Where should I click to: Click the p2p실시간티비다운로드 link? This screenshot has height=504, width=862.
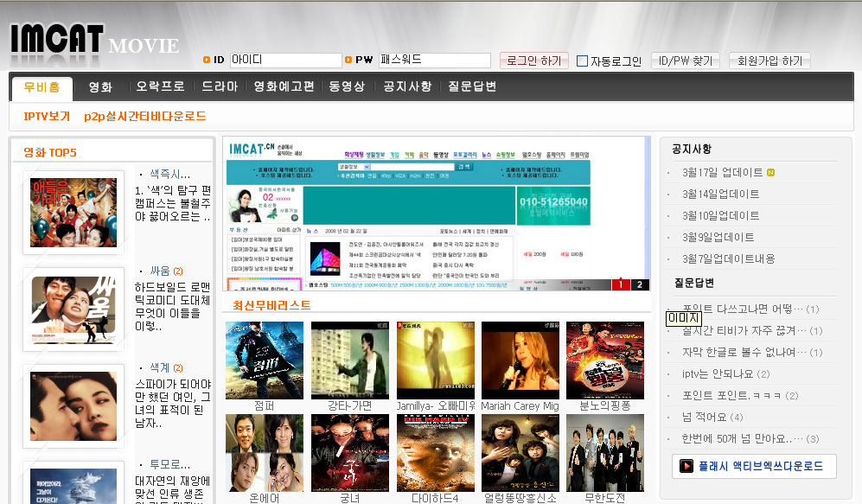click(144, 116)
